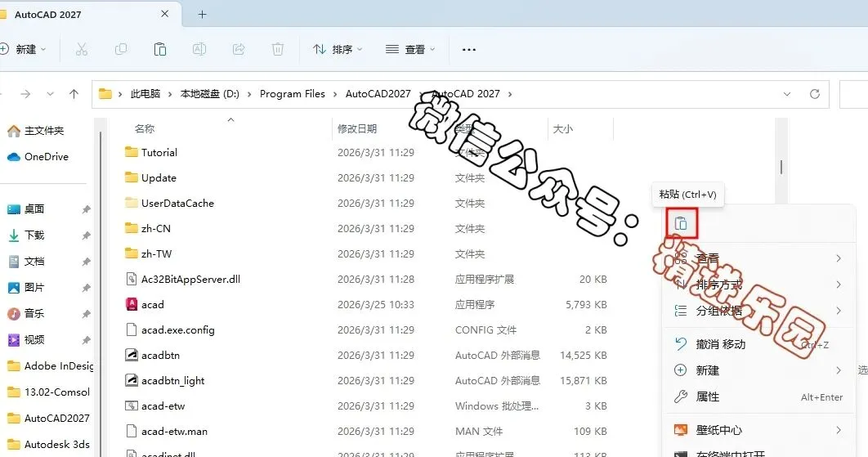Sort by 修改日期 column header
868x457 pixels.
click(357, 129)
